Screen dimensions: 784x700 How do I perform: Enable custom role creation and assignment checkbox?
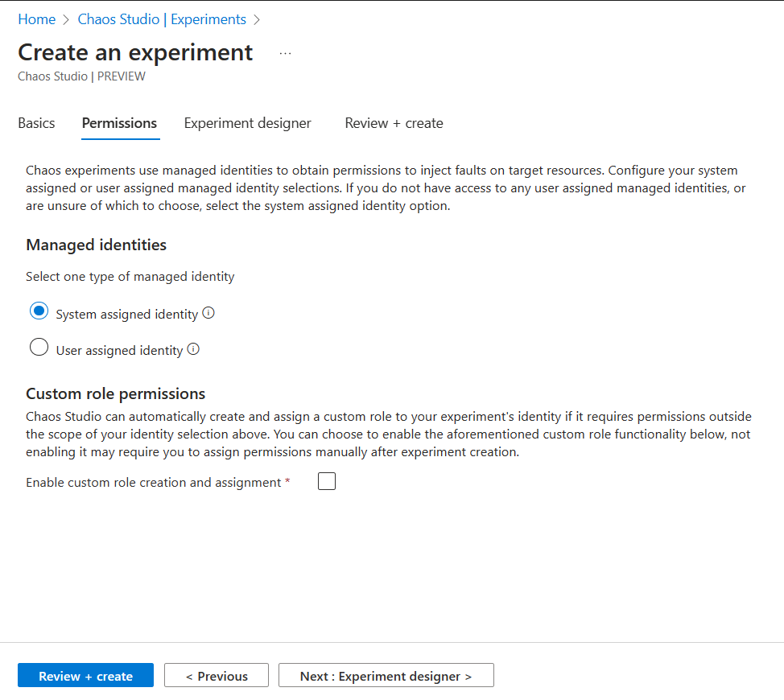[x=327, y=482]
